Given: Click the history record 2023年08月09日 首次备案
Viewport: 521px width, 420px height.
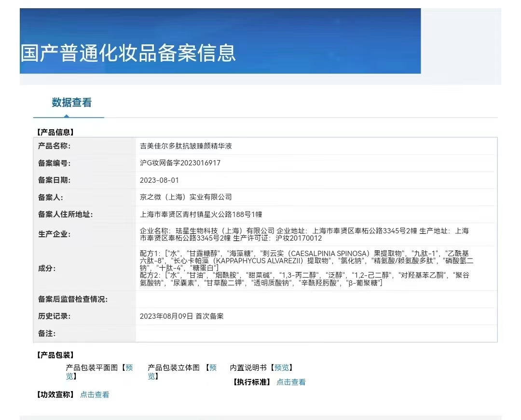Looking at the screenshot, I should pos(181,316).
